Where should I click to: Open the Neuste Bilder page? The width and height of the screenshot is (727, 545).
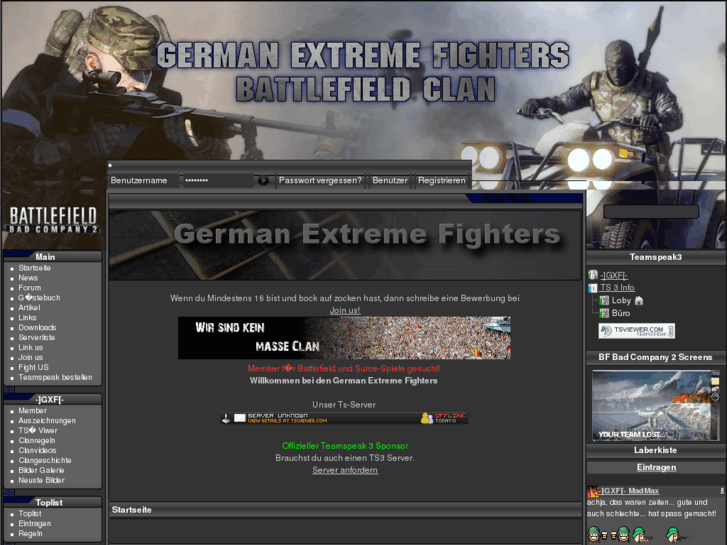point(42,481)
